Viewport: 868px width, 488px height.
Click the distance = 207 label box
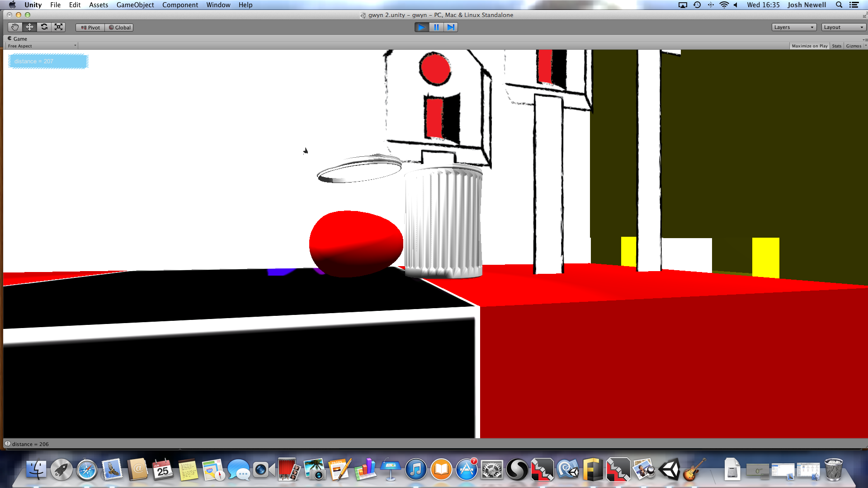[x=48, y=61]
